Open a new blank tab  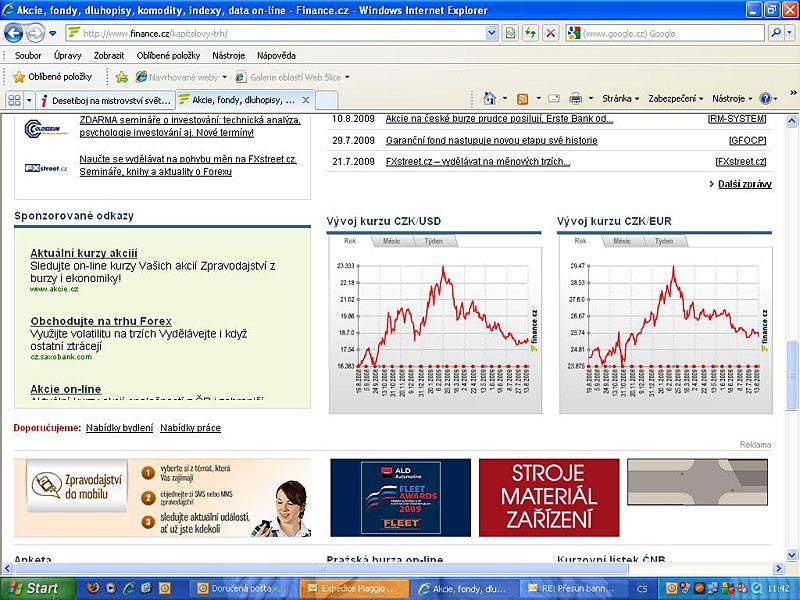click(326, 100)
